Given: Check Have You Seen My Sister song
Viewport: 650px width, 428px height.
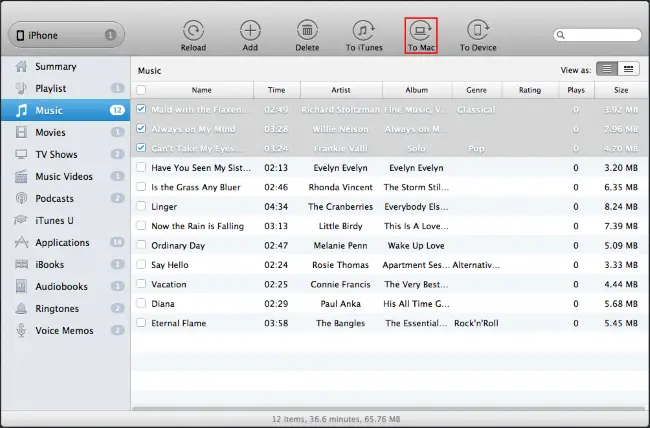Looking at the screenshot, I should tap(141, 167).
